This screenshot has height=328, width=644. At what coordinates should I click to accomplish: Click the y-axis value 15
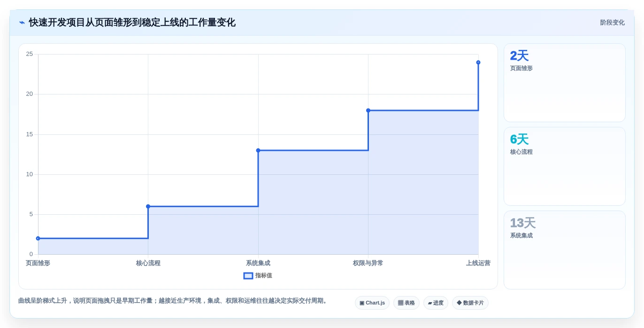(x=30, y=134)
